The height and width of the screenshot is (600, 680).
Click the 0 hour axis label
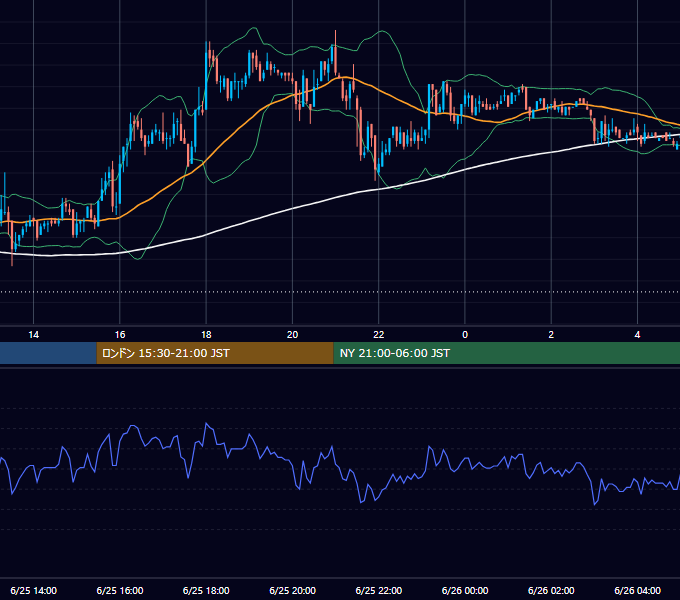click(465, 335)
